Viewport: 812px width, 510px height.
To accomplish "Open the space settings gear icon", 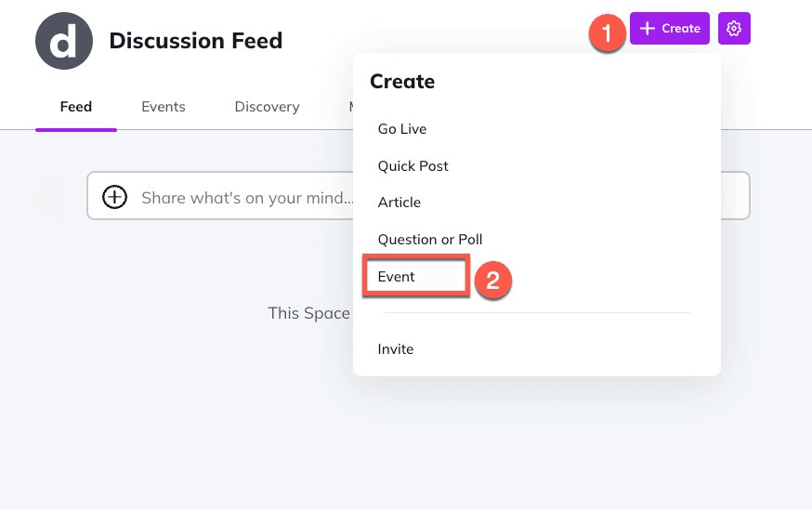I will click(x=734, y=29).
